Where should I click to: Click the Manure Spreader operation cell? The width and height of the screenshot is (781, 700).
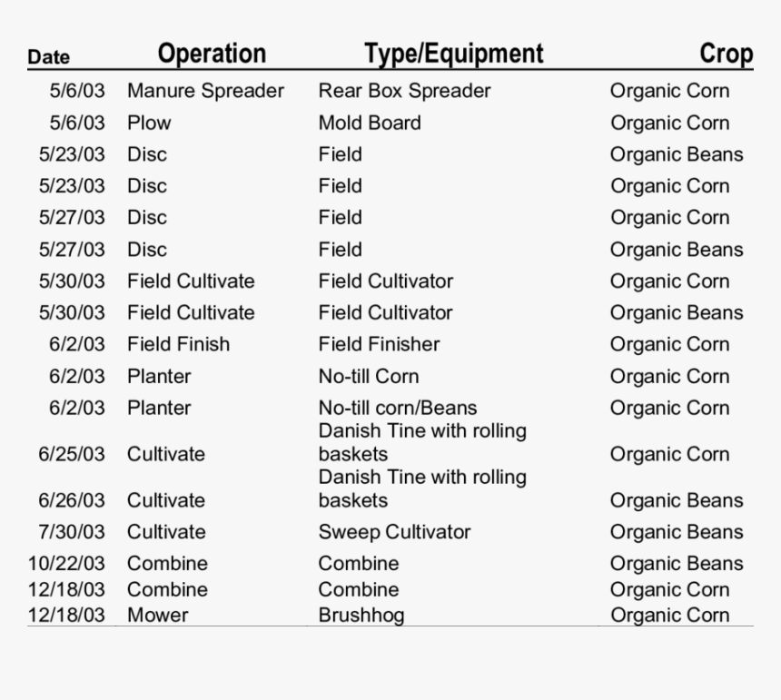(x=205, y=91)
